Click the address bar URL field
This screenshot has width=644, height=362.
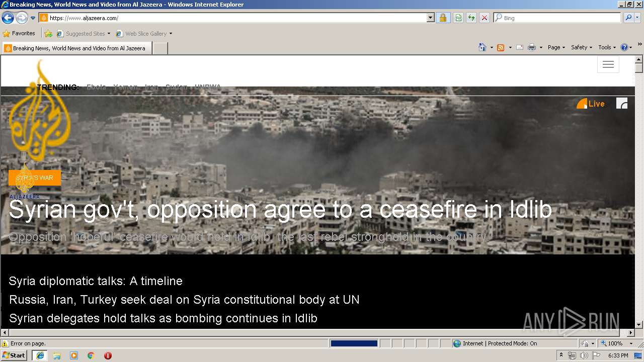[x=233, y=18]
